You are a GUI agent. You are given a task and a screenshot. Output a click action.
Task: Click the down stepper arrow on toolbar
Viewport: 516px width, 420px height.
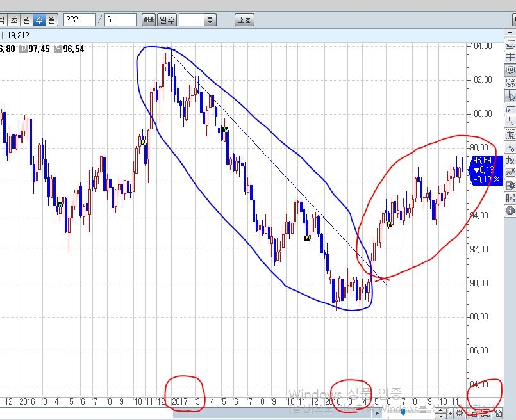click(x=212, y=22)
